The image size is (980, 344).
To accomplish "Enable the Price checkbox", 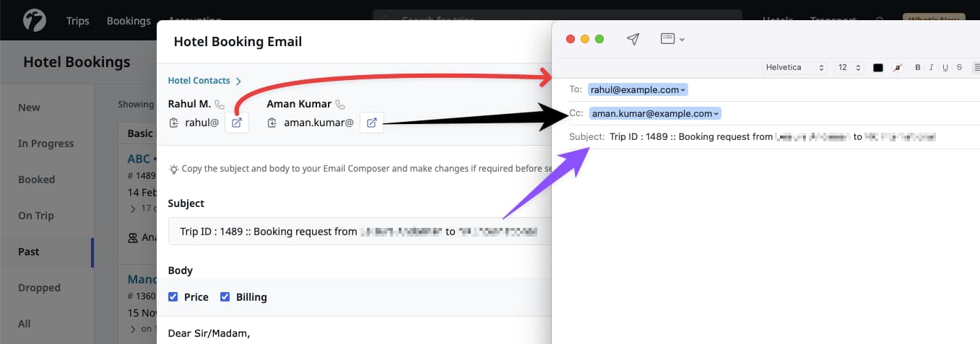I will tap(173, 297).
